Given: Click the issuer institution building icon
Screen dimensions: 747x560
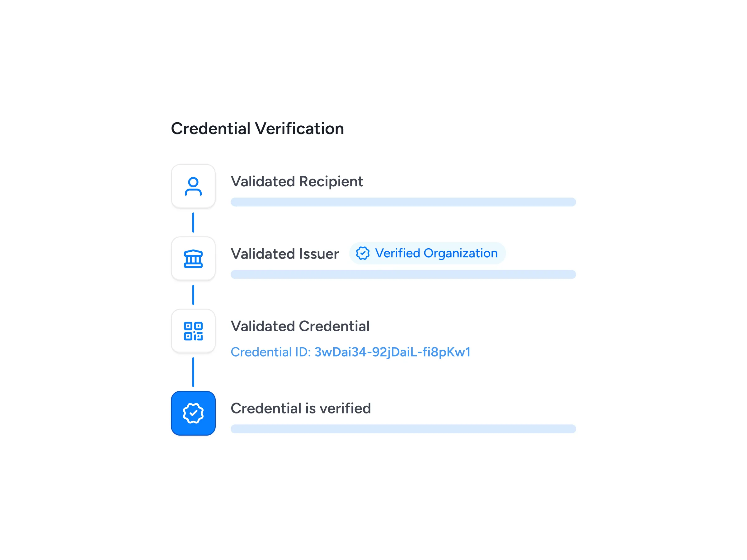Looking at the screenshot, I should pyautogui.click(x=193, y=259).
